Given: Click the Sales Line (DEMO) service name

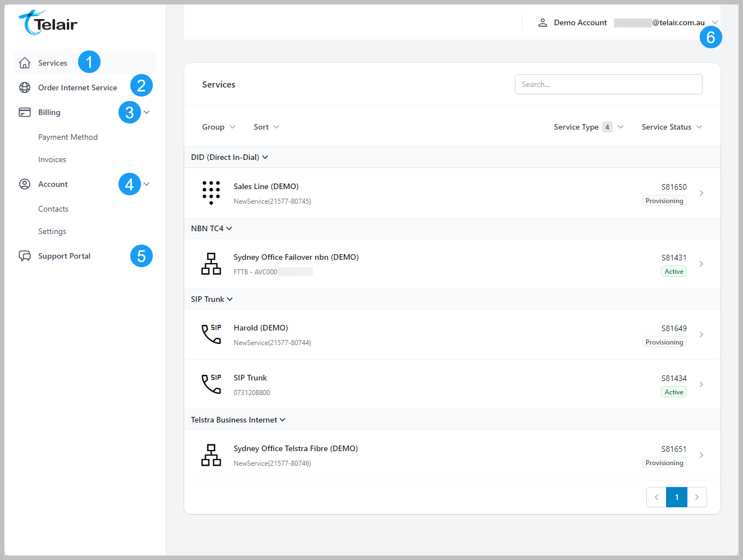Looking at the screenshot, I should click(266, 186).
